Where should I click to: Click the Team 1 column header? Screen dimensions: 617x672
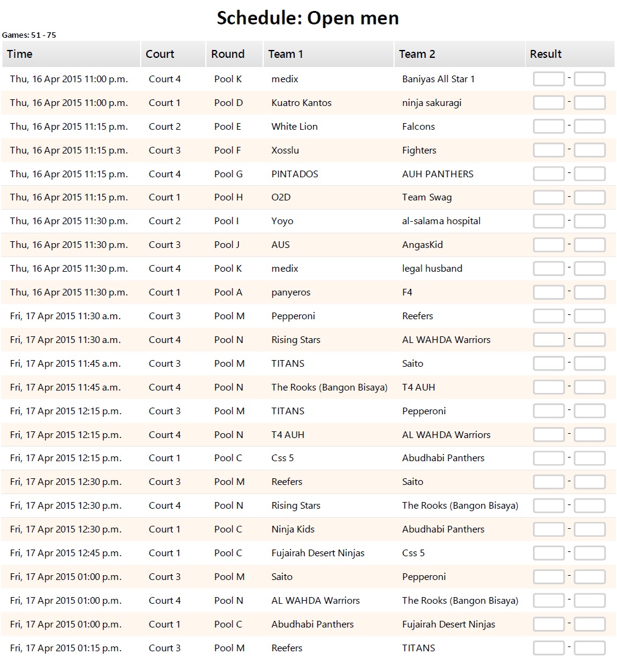coord(329,54)
